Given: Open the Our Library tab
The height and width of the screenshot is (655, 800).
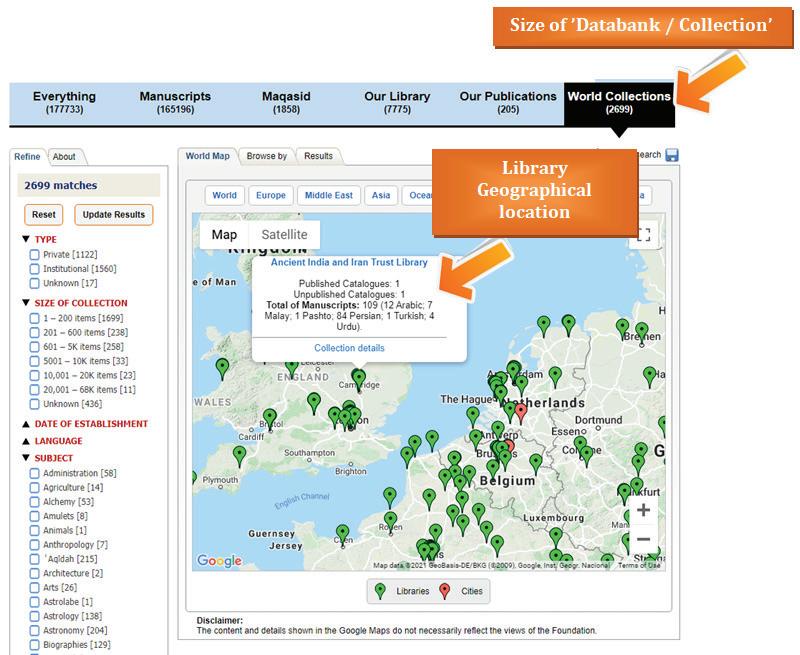Looking at the screenshot, I should (397, 103).
